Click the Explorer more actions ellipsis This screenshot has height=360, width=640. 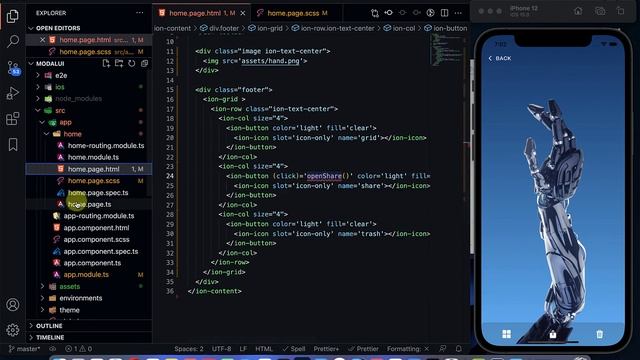pyautogui.click(x=140, y=13)
